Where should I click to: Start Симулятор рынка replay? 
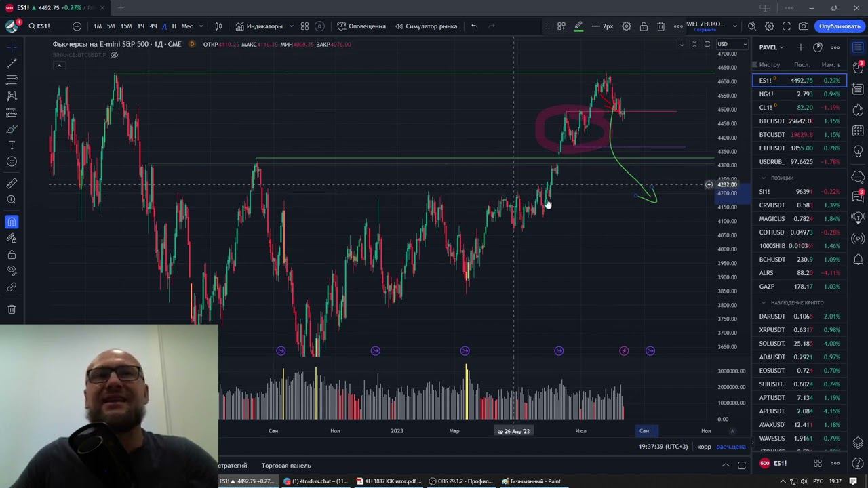[425, 26]
